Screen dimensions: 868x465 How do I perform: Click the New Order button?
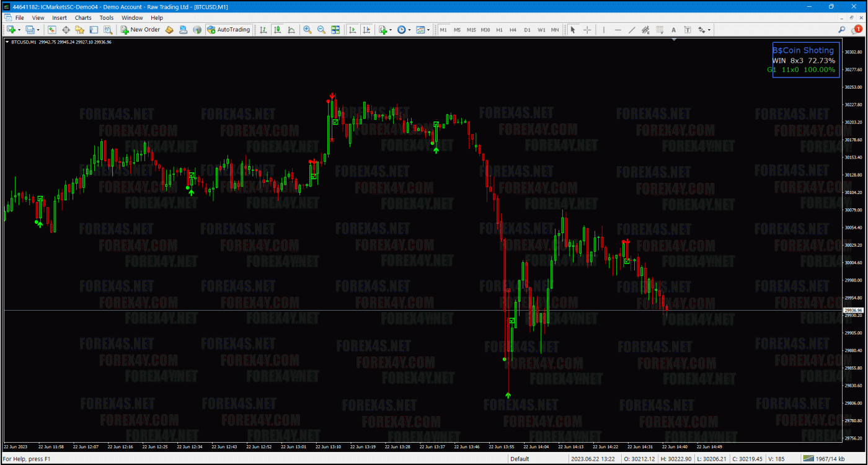140,30
